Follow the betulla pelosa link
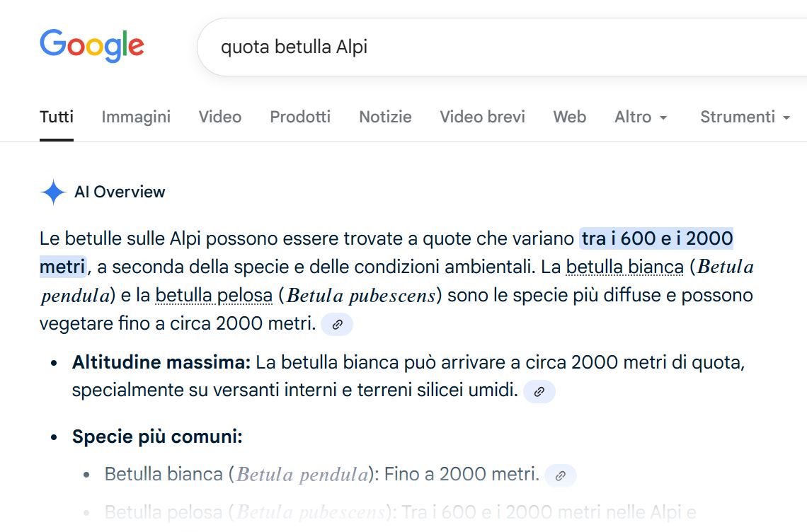This screenshot has height=532, width=807. [x=214, y=295]
